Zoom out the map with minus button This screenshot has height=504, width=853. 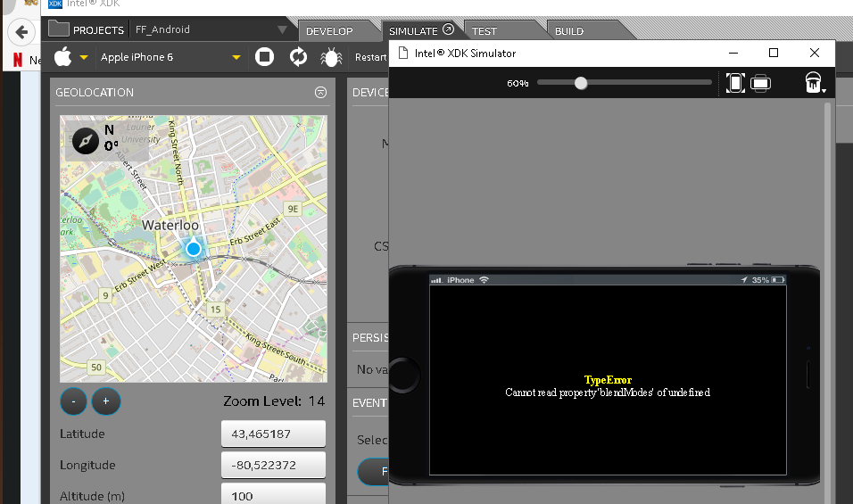pos(73,401)
